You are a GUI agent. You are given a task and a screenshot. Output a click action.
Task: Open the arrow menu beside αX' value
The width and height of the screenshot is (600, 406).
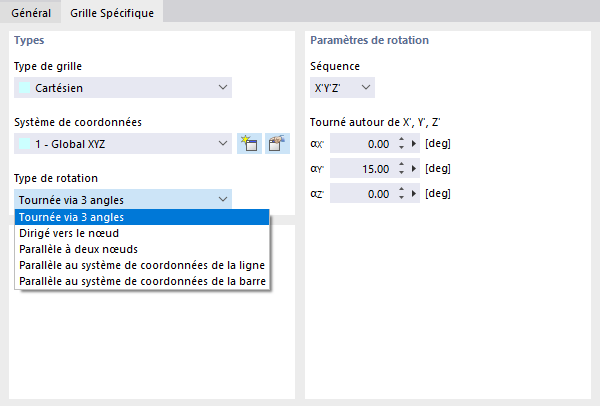[x=415, y=144]
